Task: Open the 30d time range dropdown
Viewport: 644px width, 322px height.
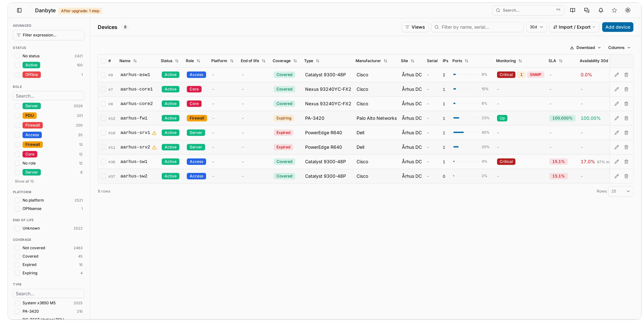Action: pyautogui.click(x=536, y=27)
